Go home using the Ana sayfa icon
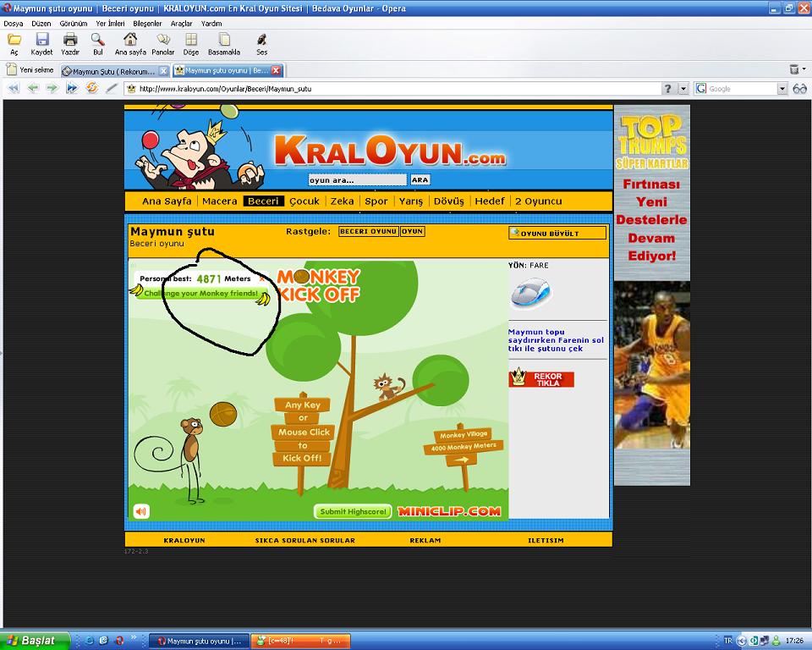812x650 pixels. pyautogui.click(x=129, y=38)
